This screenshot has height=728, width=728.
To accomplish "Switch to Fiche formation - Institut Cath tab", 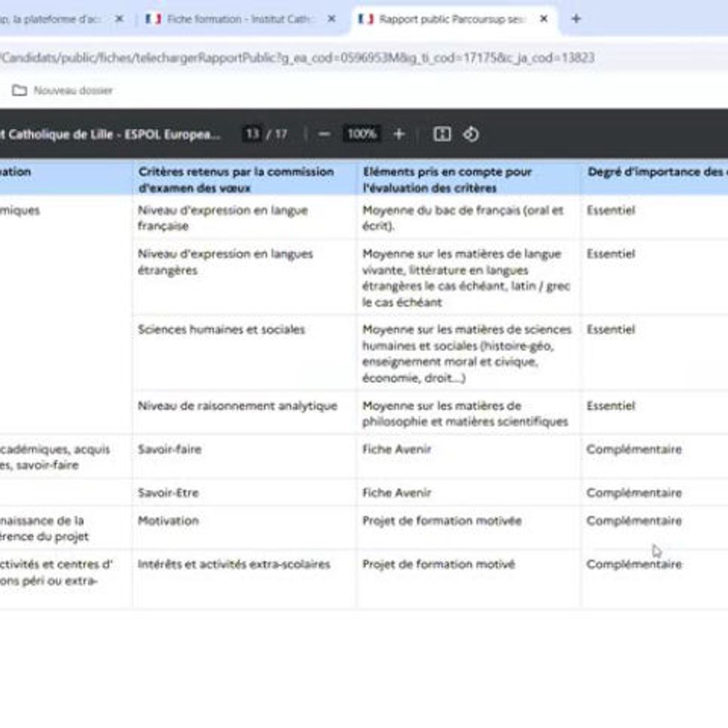I will coord(240,19).
